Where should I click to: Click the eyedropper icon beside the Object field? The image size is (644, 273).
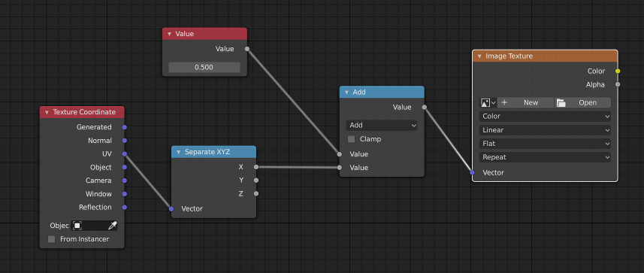point(112,226)
